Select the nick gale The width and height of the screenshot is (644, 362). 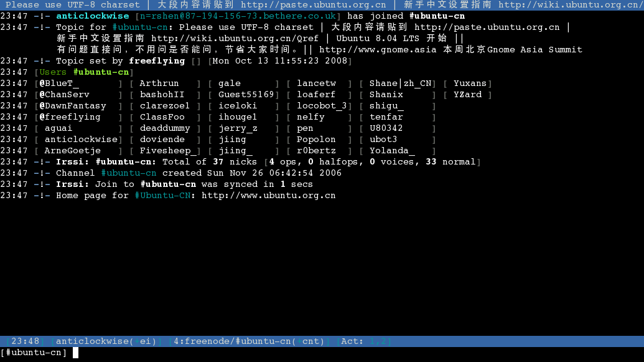(x=229, y=83)
